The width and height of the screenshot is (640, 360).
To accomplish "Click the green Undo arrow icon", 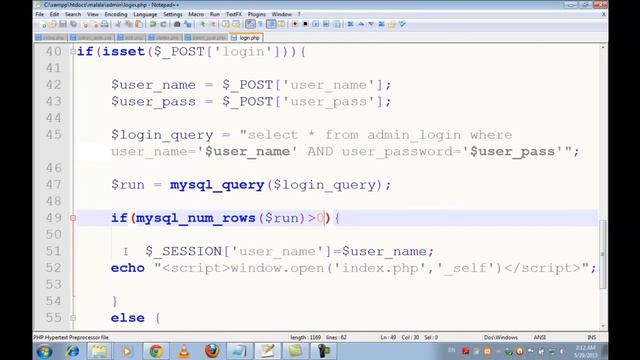I will (153, 24).
